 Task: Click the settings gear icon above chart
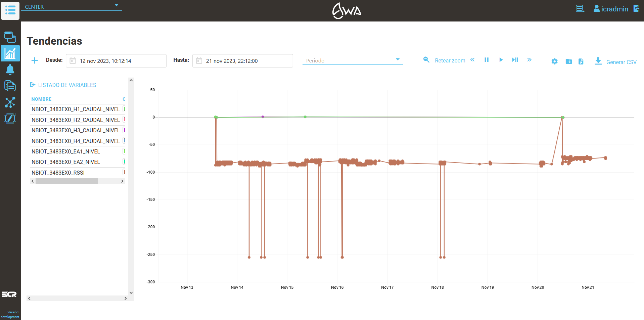click(554, 61)
